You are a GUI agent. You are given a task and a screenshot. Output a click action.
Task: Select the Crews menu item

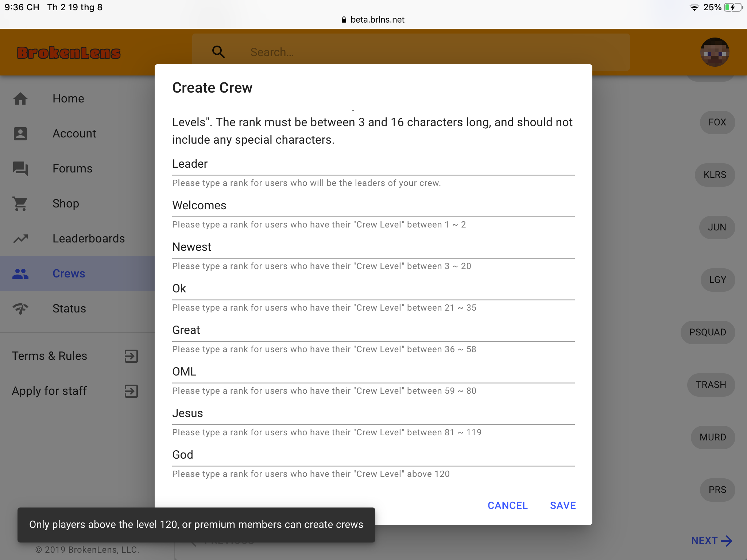coord(77,273)
